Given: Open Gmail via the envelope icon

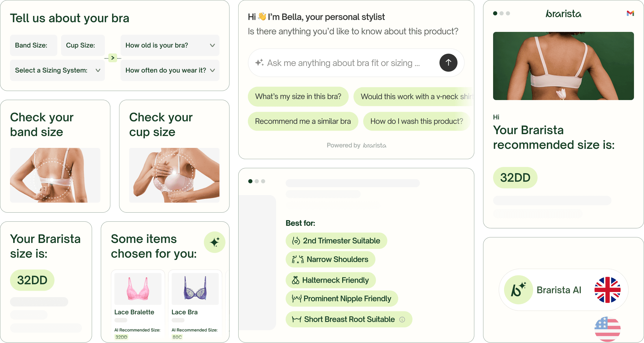Looking at the screenshot, I should [x=630, y=13].
